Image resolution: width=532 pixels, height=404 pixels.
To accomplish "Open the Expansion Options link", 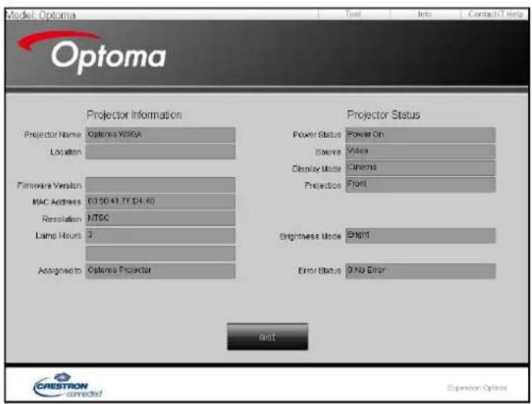I will pyautogui.click(x=477, y=388).
